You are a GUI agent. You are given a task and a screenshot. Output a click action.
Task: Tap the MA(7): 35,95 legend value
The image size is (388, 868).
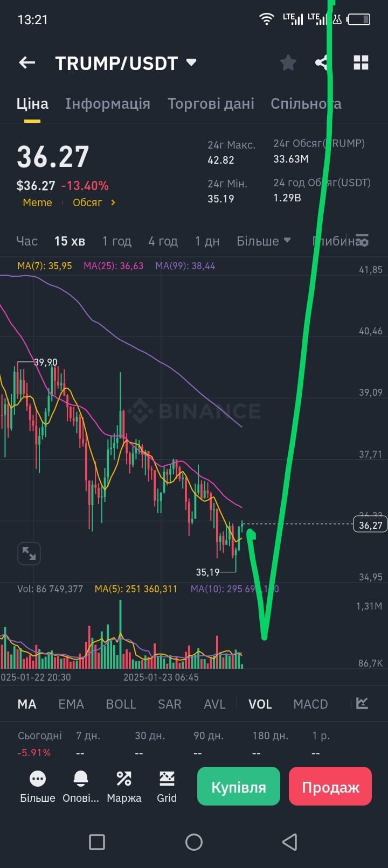tap(45, 266)
